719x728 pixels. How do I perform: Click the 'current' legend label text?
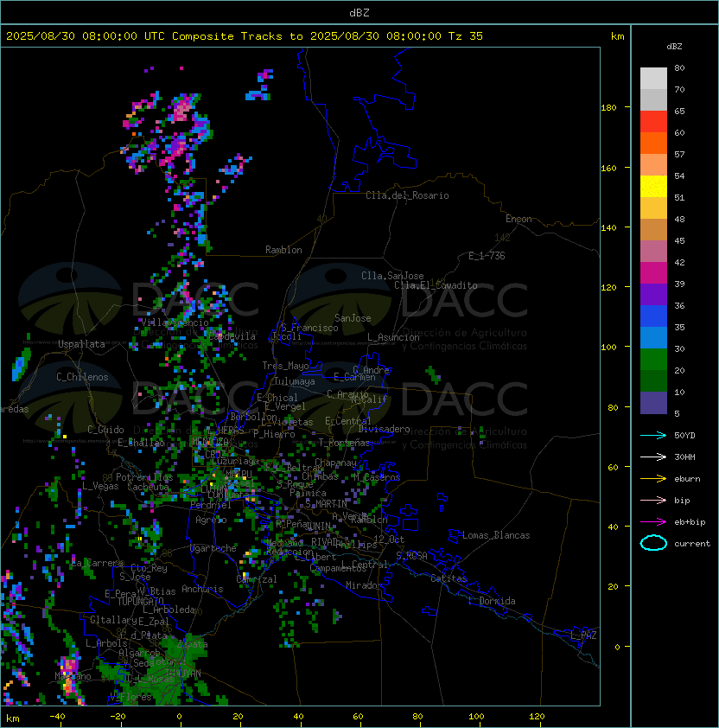692,544
